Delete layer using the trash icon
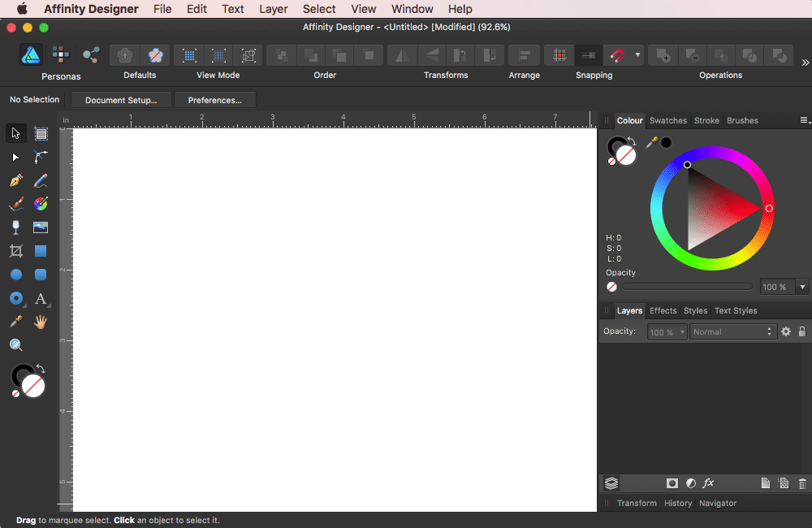Screen dimensions: 812x528 (802, 483)
